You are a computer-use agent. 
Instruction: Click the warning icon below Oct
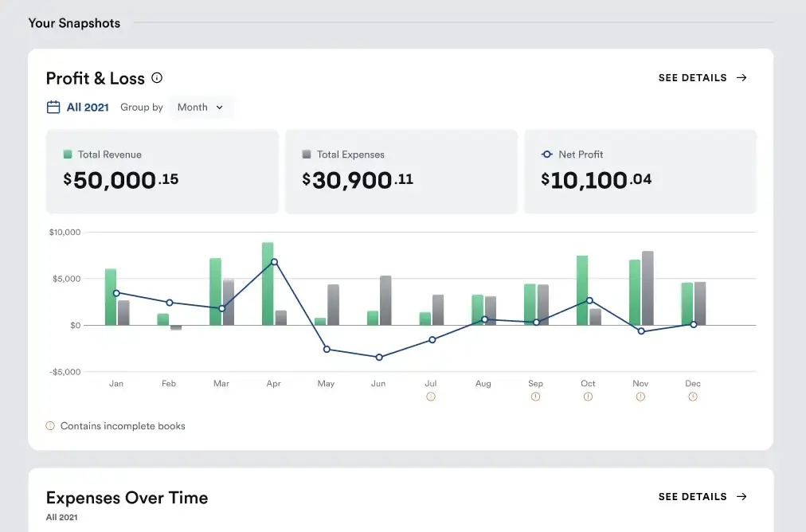click(588, 396)
